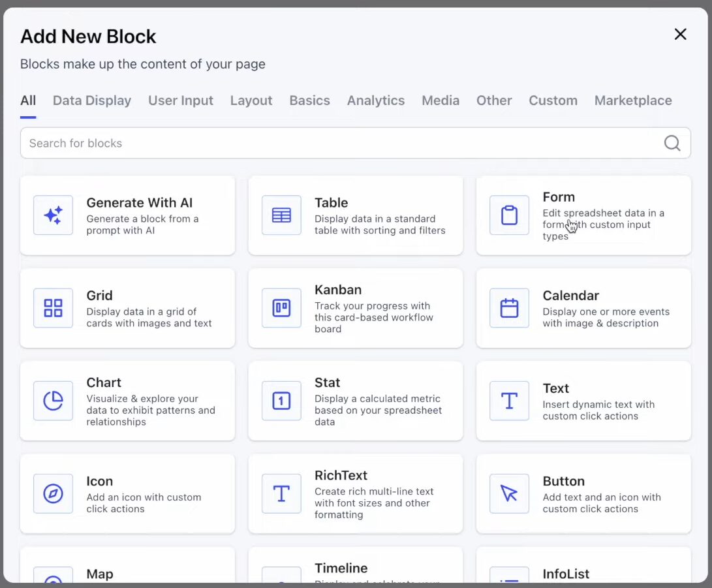Open the Basics tab
The height and width of the screenshot is (588, 712).
pos(310,101)
